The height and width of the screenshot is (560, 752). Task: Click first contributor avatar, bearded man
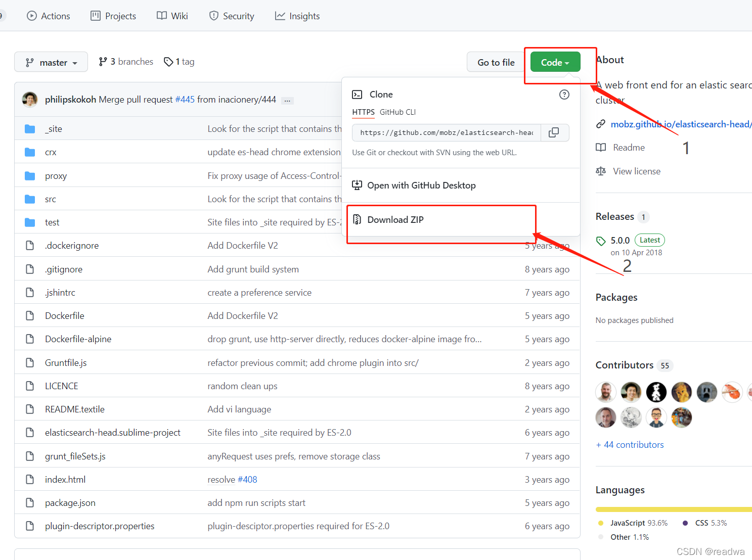pyautogui.click(x=606, y=392)
